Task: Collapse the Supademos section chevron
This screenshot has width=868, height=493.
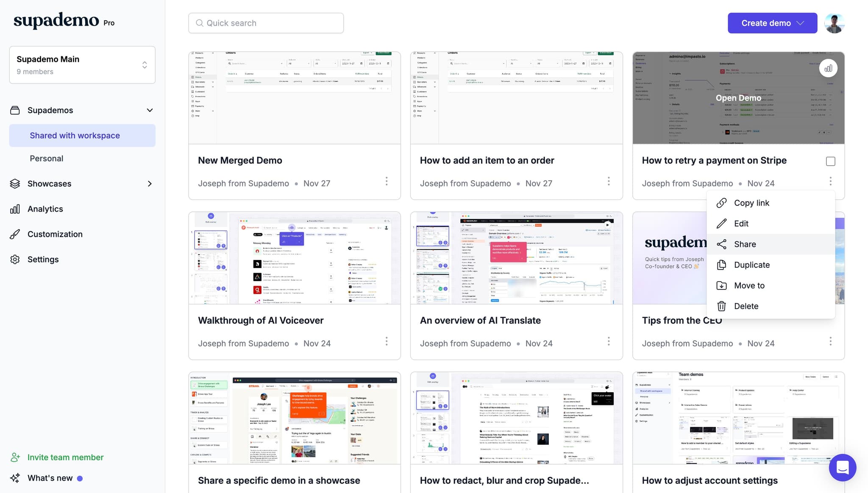Action: click(150, 111)
